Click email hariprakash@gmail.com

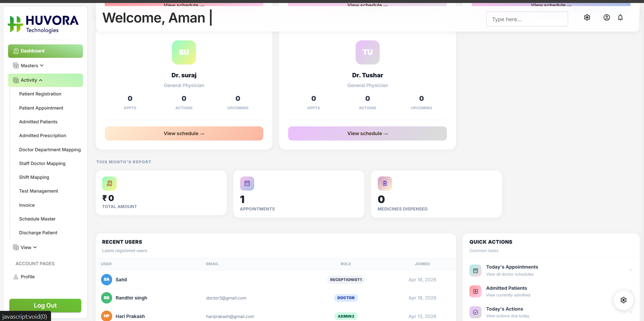point(230,316)
